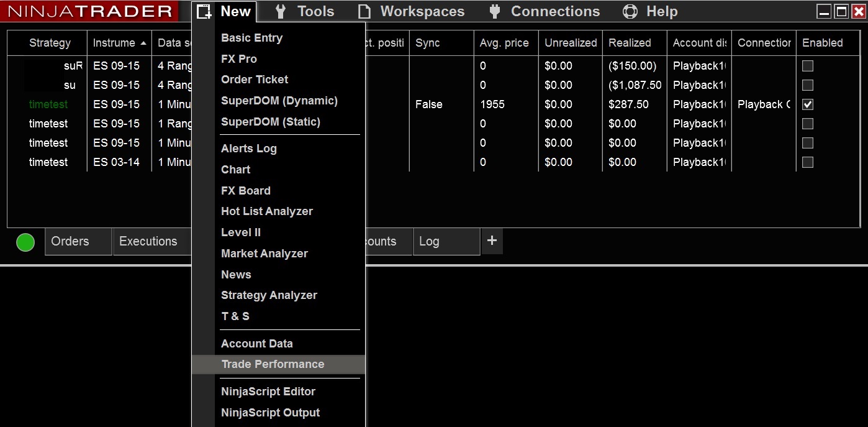This screenshot has height=427, width=868.
Task: Click the Account display column header
Action: [x=699, y=43]
